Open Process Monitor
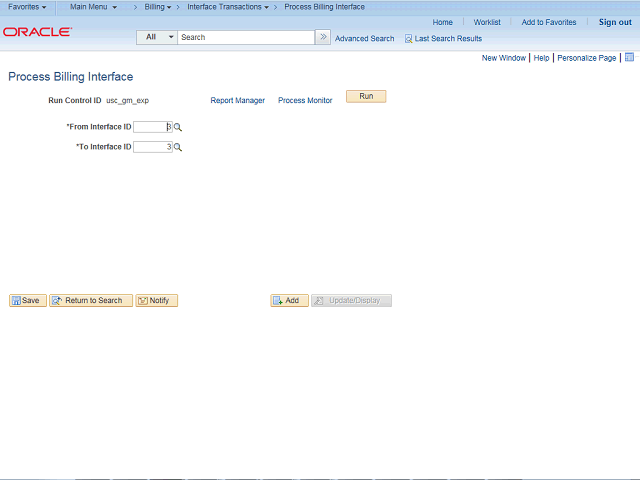This screenshot has width=640, height=480. point(305,100)
